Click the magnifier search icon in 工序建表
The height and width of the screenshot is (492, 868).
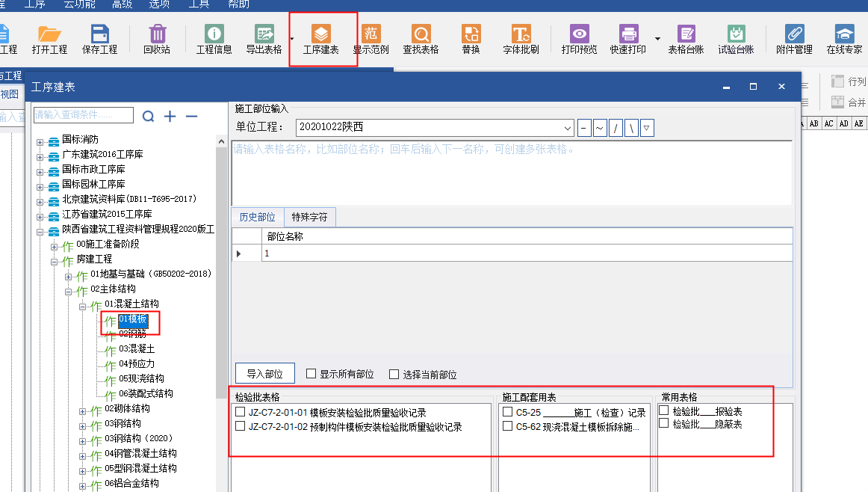(x=149, y=117)
